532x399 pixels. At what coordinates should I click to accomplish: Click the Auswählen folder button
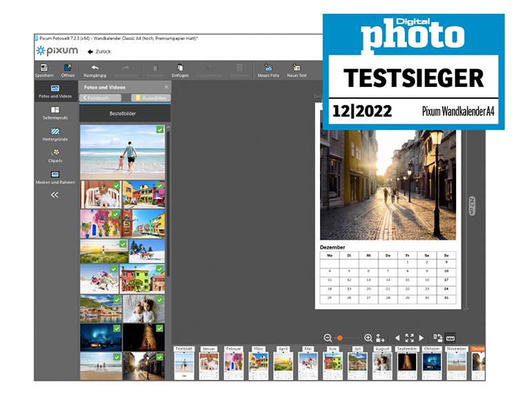click(151, 97)
